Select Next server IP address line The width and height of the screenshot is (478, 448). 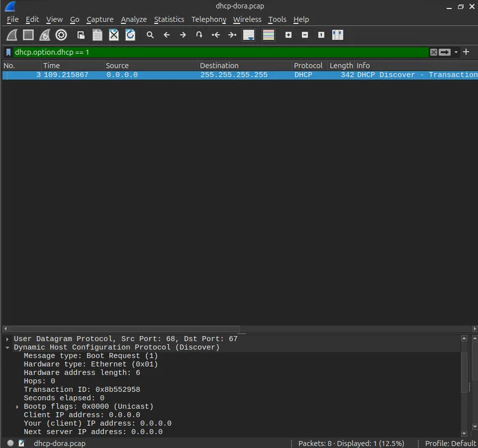[x=93, y=432]
